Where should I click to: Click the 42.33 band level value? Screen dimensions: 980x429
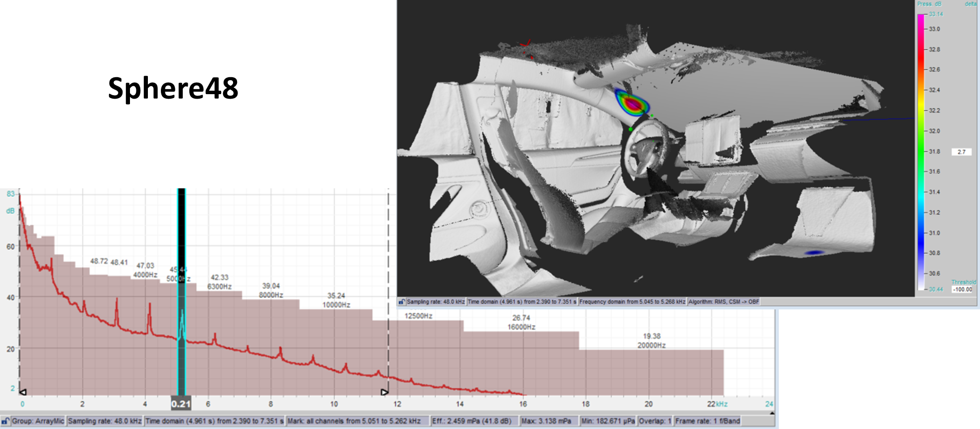(x=220, y=278)
